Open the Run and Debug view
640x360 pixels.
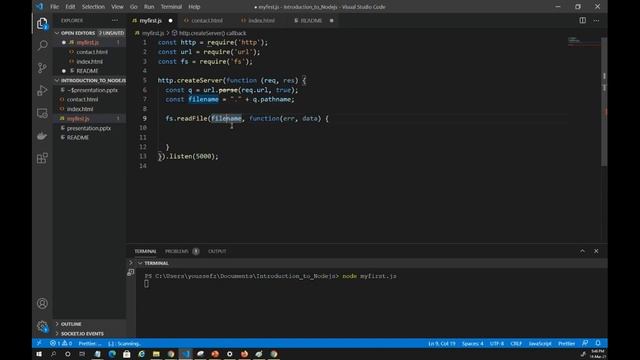42,90
